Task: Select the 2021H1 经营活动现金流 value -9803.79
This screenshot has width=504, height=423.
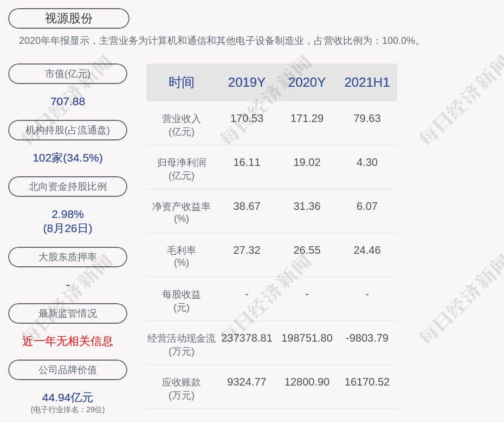Action: (367, 338)
